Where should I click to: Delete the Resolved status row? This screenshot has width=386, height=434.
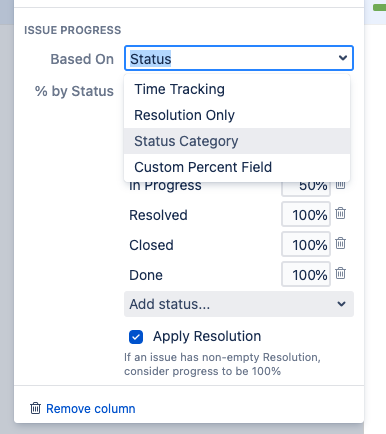pos(340,213)
